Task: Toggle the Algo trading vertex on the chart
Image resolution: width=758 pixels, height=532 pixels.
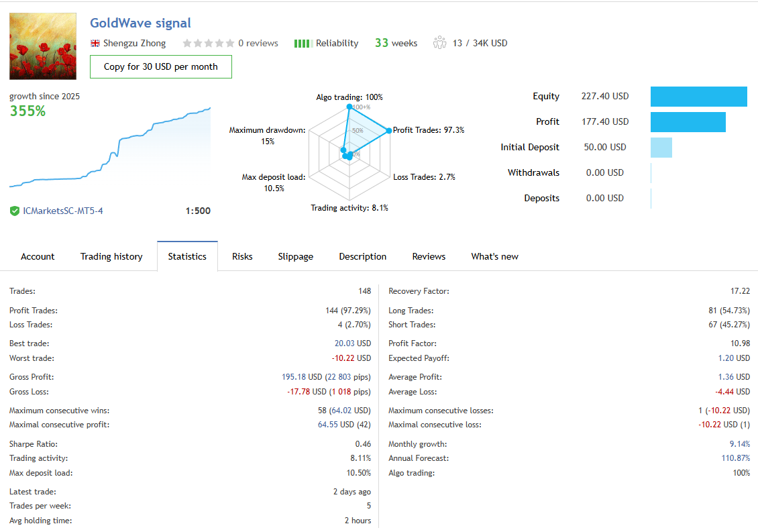Action: coord(349,107)
